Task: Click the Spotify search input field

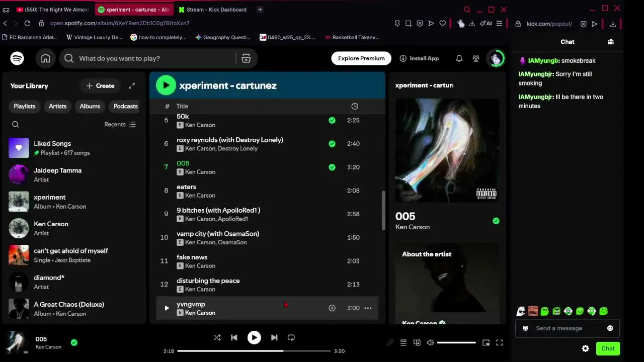Action: coord(156,58)
